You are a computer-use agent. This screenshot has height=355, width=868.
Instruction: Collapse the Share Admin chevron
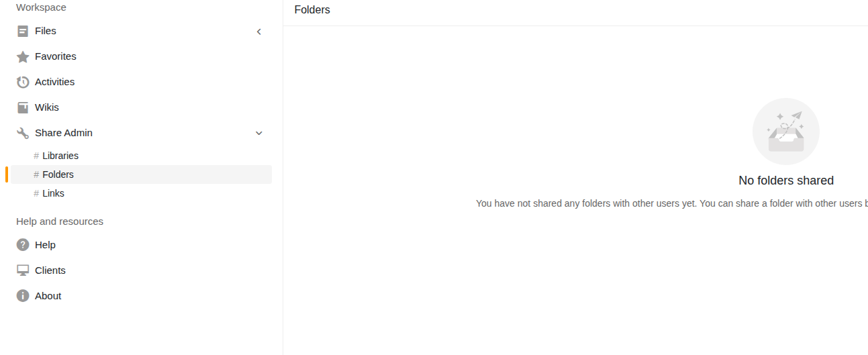pyautogui.click(x=259, y=133)
